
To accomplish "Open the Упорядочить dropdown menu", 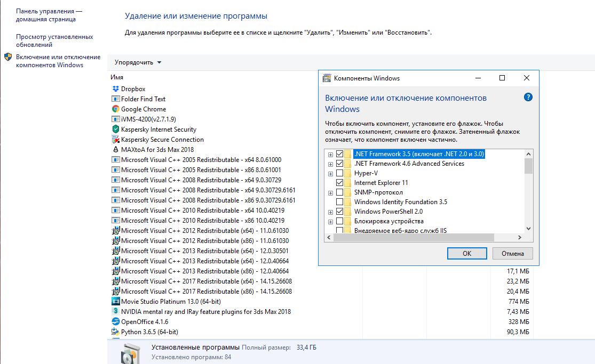I will click(x=138, y=62).
